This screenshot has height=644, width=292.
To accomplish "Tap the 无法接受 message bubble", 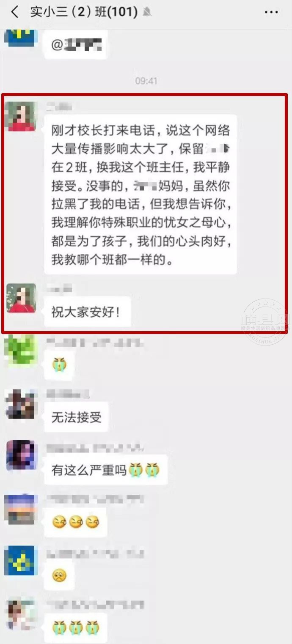I will (x=77, y=418).
